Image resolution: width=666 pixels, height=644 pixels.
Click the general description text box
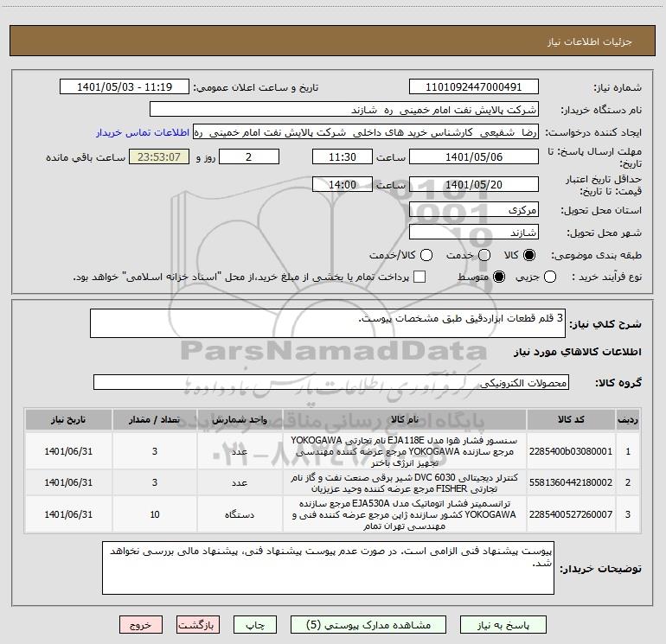[x=328, y=323]
